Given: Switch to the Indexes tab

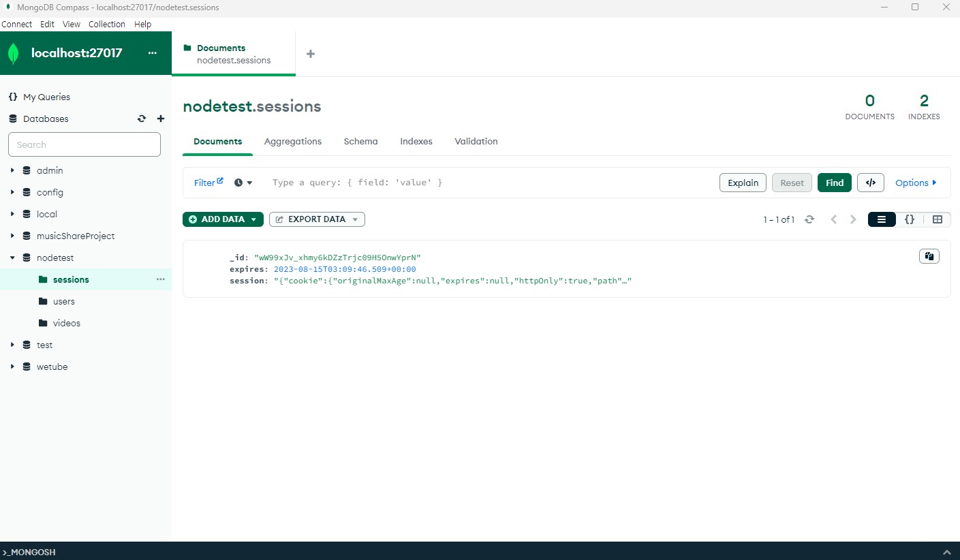Looking at the screenshot, I should pos(416,141).
